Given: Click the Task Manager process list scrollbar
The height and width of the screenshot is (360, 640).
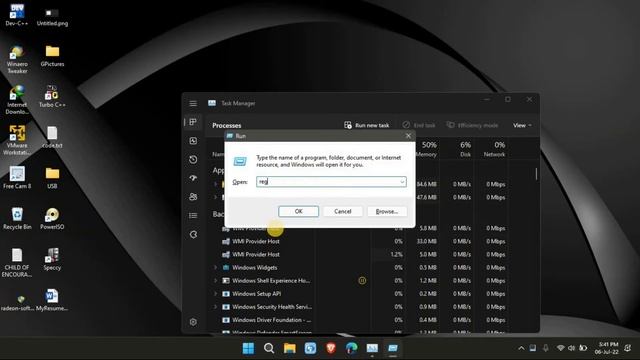Looking at the screenshot, I should 536,174.
